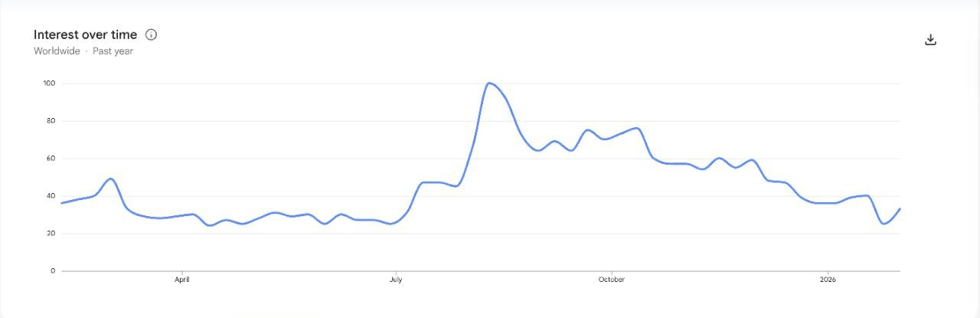Click the right endpoint of the trend line

tap(900, 209)
